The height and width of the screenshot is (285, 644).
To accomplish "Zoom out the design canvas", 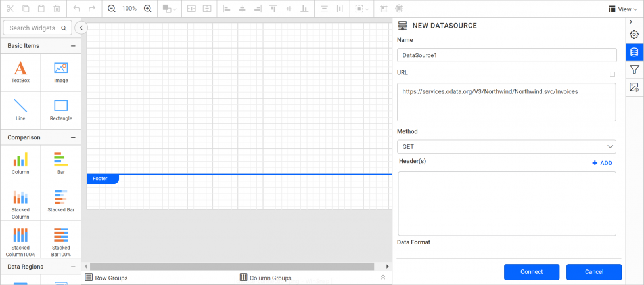I will tap(111, 9).
